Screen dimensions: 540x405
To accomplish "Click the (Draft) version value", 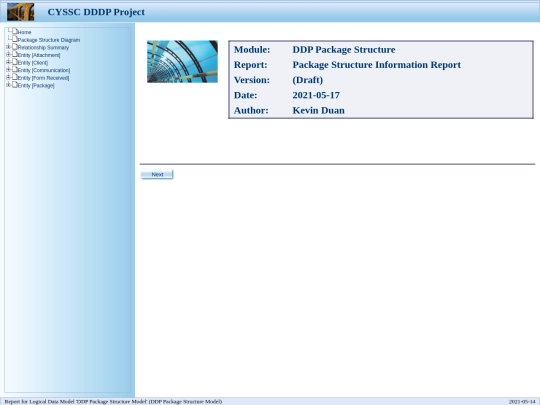I will (x=308, y=80).
